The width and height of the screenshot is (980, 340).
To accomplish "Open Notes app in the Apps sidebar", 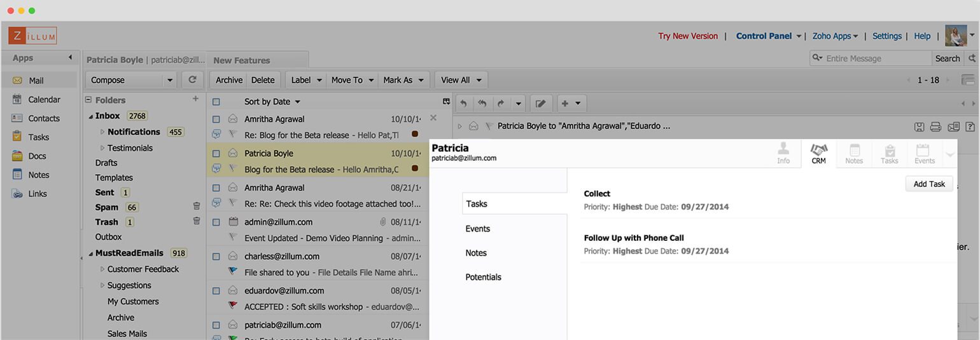I will point(39,175).
